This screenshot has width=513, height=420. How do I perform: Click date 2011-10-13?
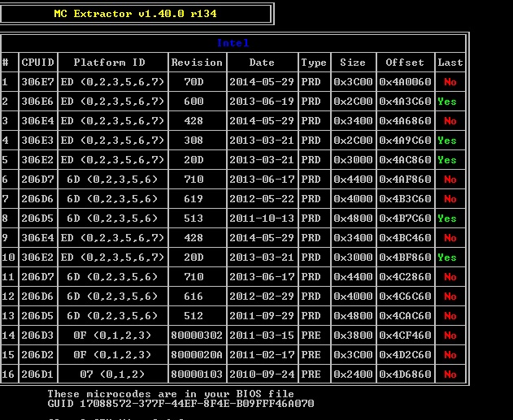point(262,219)
